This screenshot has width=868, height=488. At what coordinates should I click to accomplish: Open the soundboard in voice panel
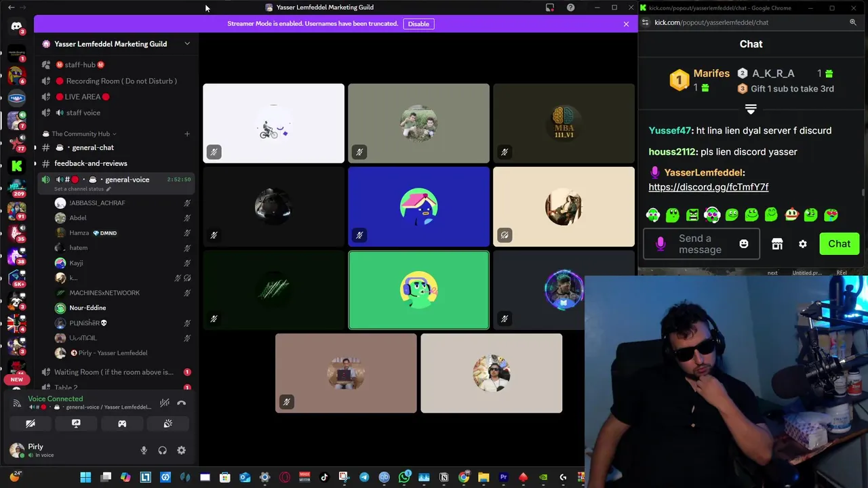(168, 424)
